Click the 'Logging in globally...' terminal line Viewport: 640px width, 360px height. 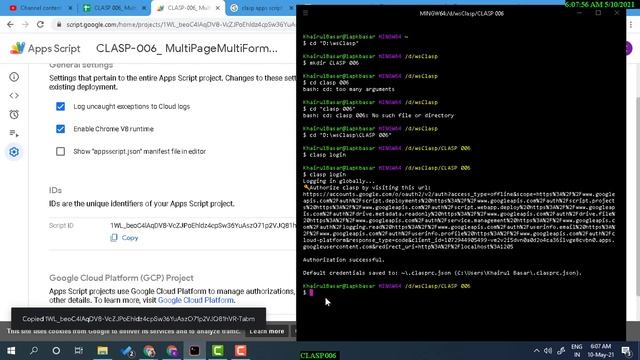tap(338, 181)
